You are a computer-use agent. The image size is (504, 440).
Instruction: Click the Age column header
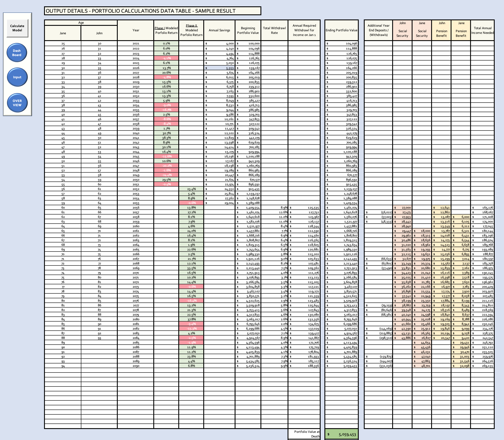(81, 23)
